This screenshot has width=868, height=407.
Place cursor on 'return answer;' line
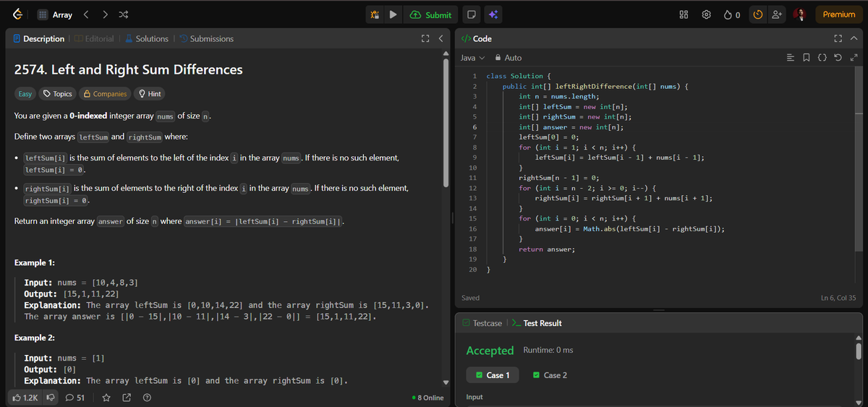pyautogui.click(x=547, y=249)
